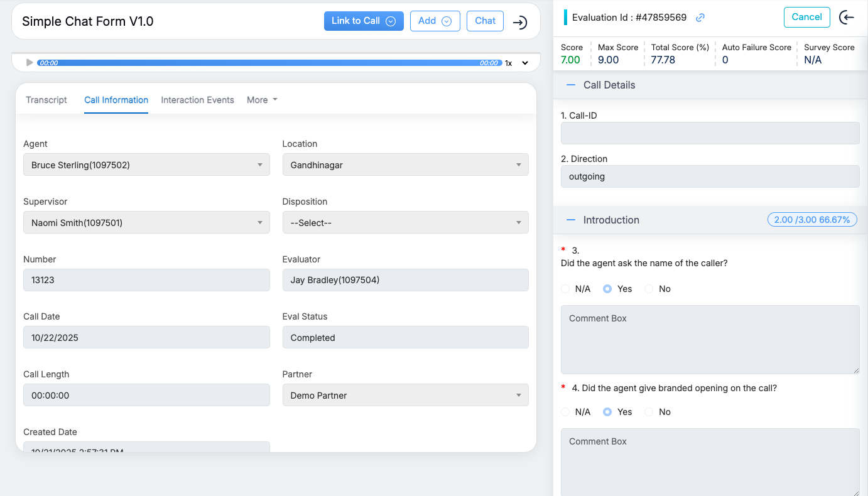Open the Agent dropdown showing Bruce Sterling
This screenshot has width=868, height=496.
146,164
